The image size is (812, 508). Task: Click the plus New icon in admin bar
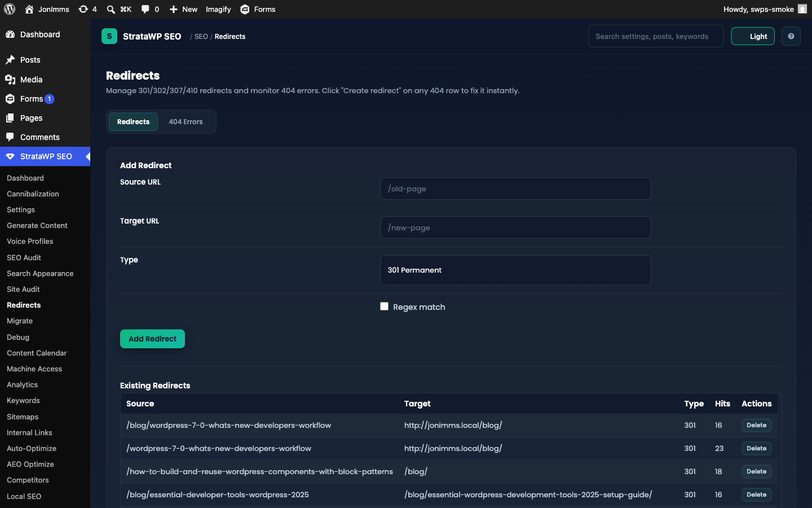pyautogui.click(x=174, y=9)
